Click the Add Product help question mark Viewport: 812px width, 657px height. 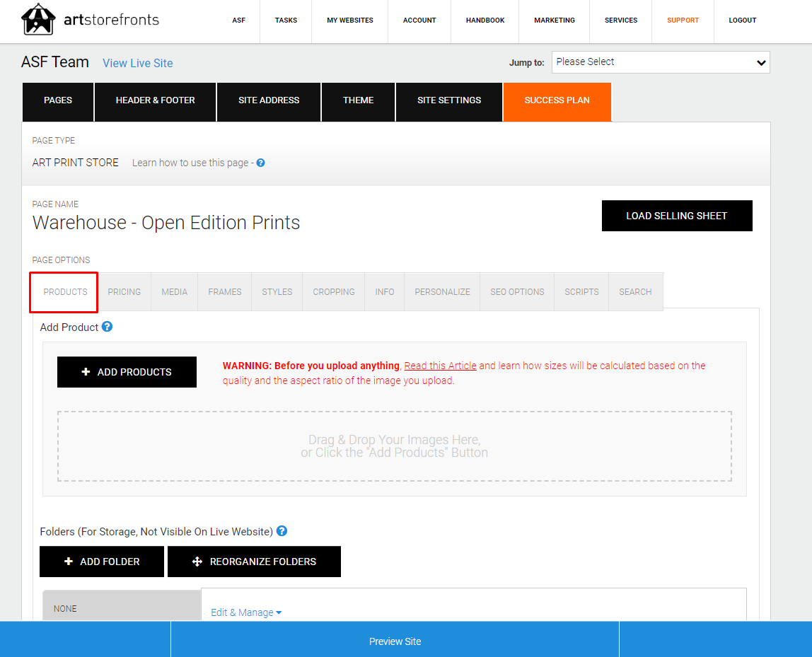point(108,327)
